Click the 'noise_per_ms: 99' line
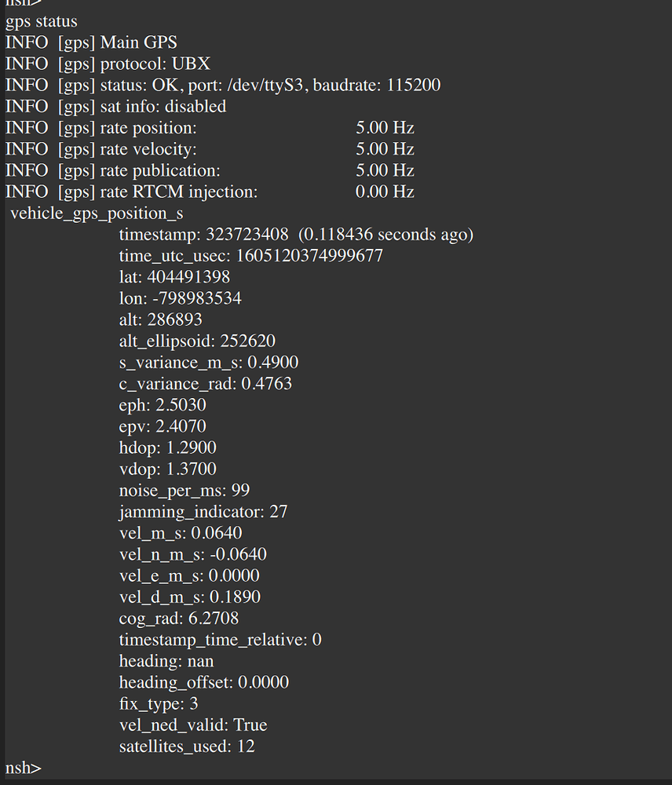Viewport: 672px width, 785px height. click(184, 491)
